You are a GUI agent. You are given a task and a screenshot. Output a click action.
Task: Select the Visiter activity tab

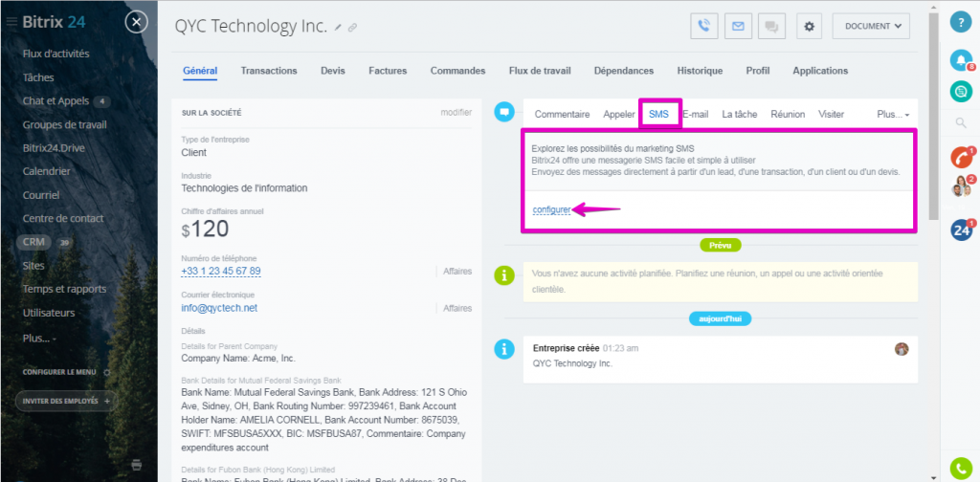coord(831,114)
